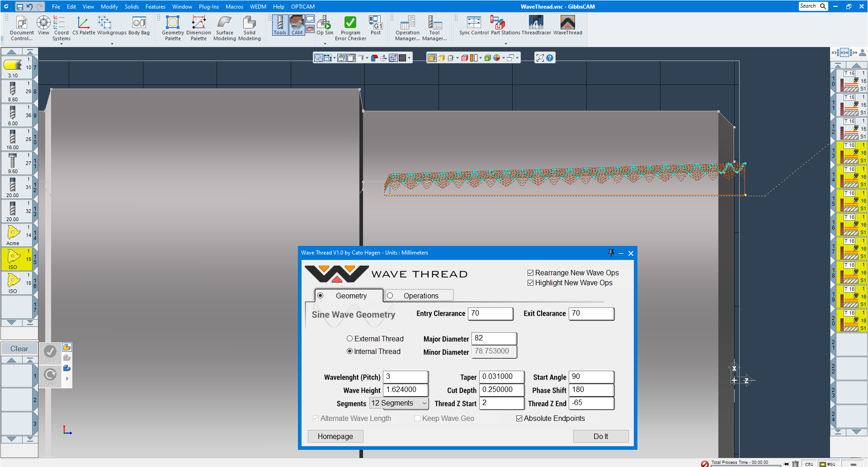Image resolution: width=868 pixels, height=467 pixels.
Task: Click the WaveThread plug-in icon
Action: click(x=567, y=25)
